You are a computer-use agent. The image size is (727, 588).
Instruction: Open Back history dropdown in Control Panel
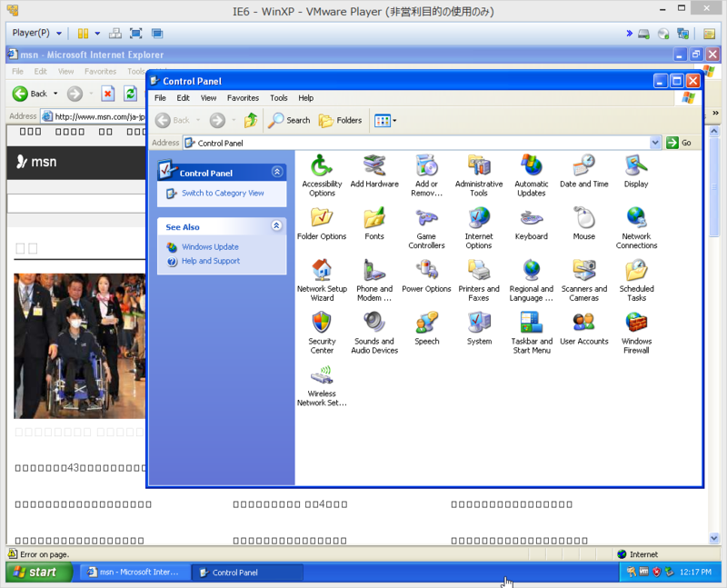coord(198,121)
